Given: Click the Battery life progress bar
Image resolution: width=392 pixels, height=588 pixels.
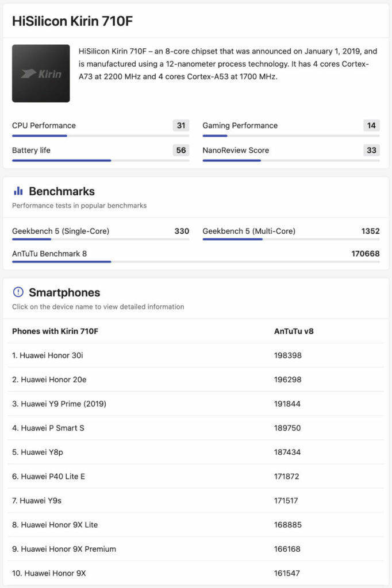Looking at the screenshot, I should pyautogui.click(x=101, y=161).
